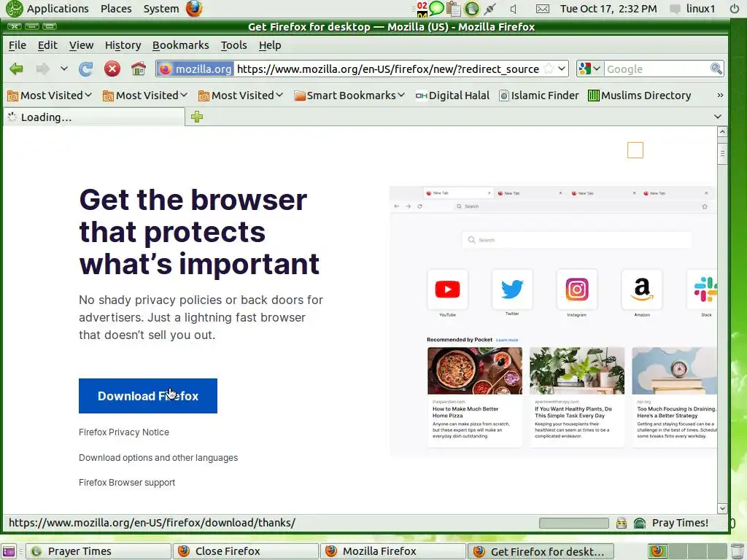747x560 pixels.
Task: Click the Download Firefox button
Action: pos(147,396)
